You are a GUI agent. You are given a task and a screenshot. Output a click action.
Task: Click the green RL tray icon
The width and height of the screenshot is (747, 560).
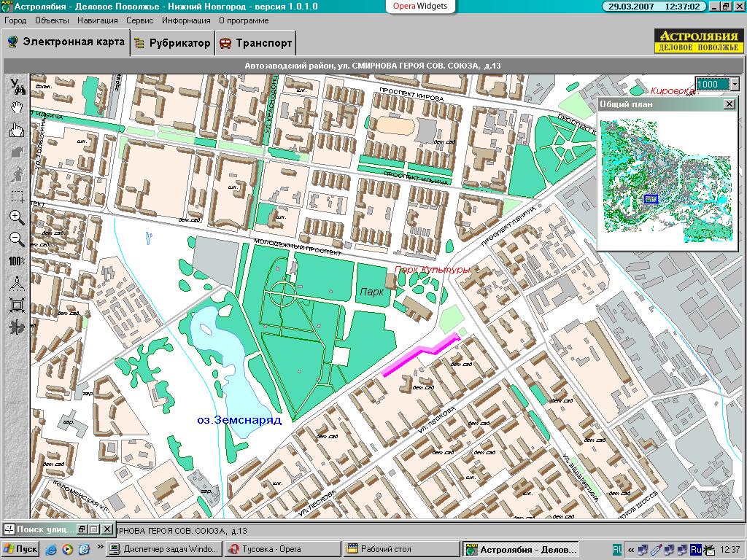point(616,550)
